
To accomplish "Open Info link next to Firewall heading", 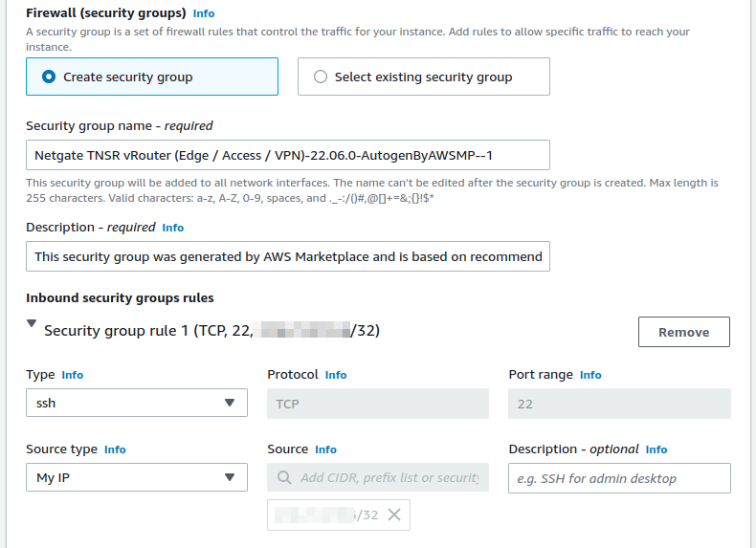I will 204,14.
